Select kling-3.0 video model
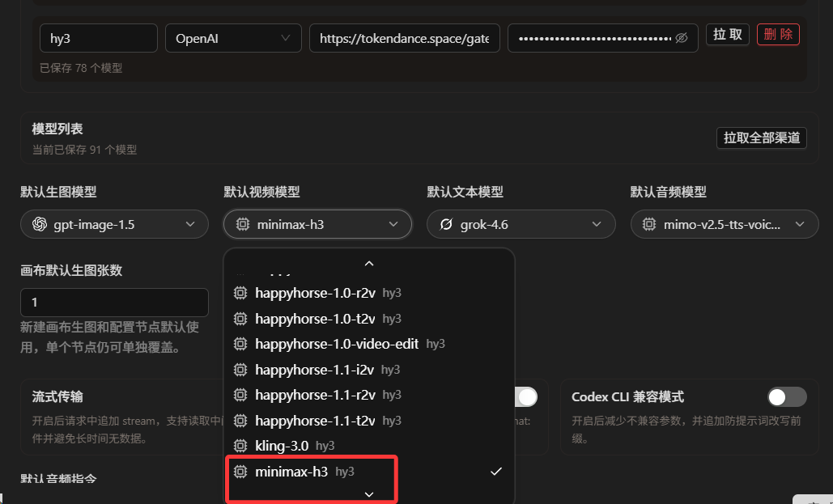 tap(369, 446)
